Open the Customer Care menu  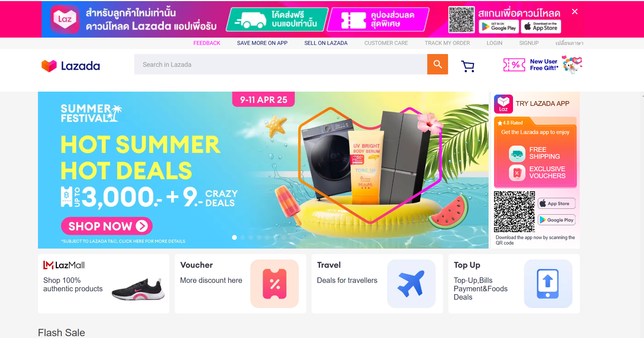[386, 43]
